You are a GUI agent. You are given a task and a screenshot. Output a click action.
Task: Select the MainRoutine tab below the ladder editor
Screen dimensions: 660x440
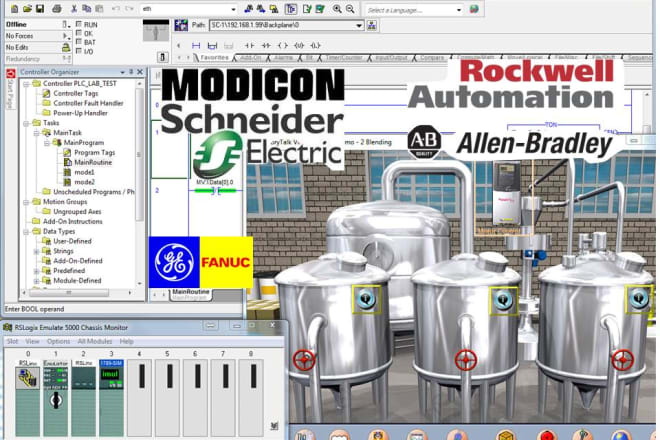[x=191, y=292]
